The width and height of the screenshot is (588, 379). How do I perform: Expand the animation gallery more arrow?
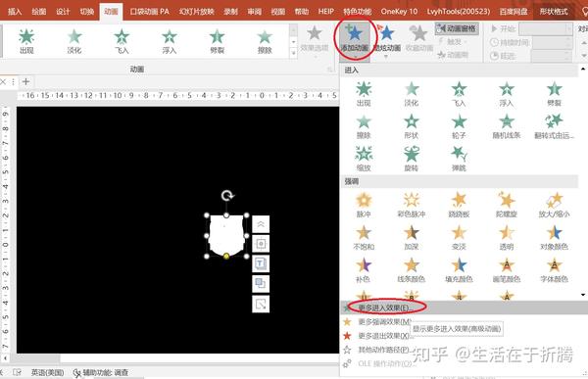(293, 53)
